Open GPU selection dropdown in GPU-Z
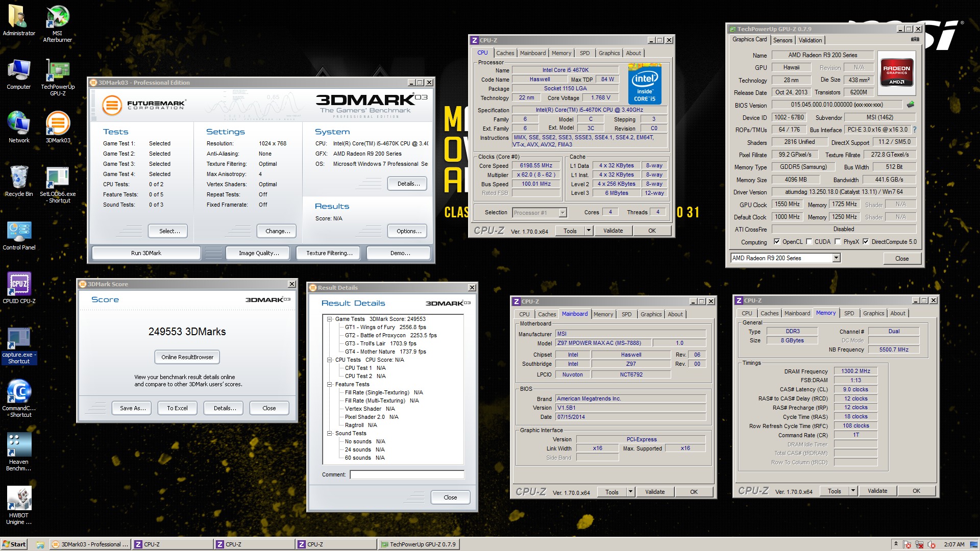The image size is (980, 551). click(x=836, y=258)
